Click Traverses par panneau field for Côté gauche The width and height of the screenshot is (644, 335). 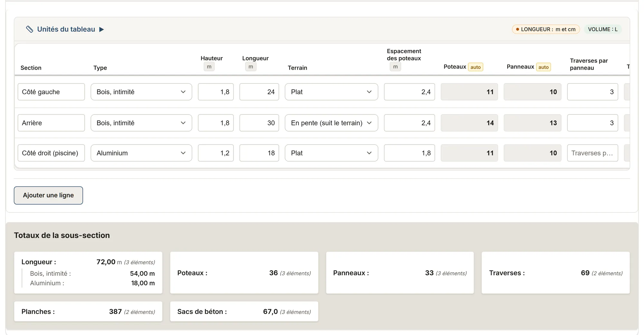(592, 92)
